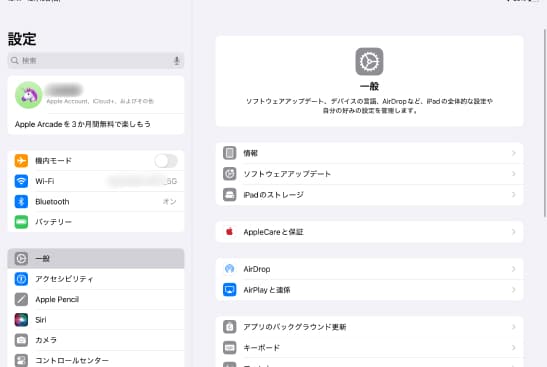Open iPadのストレージ settings
This screenshot has width=547, height=367.
pyautogui.click(x=369, y=195)
